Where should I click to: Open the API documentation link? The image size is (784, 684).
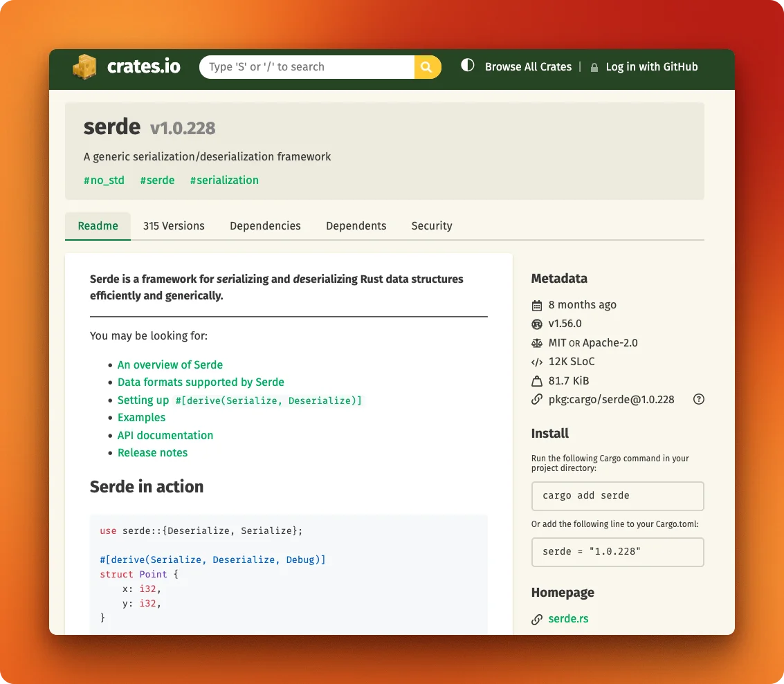(x=165, y=435)
